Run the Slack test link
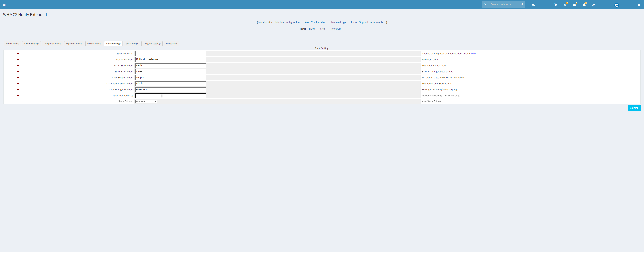 click(x=312, y=29)
